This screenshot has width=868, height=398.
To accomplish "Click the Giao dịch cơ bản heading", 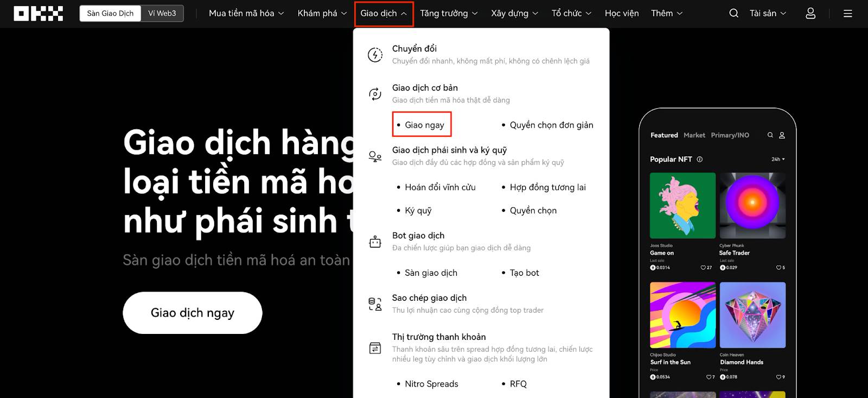I will (425, 88).
